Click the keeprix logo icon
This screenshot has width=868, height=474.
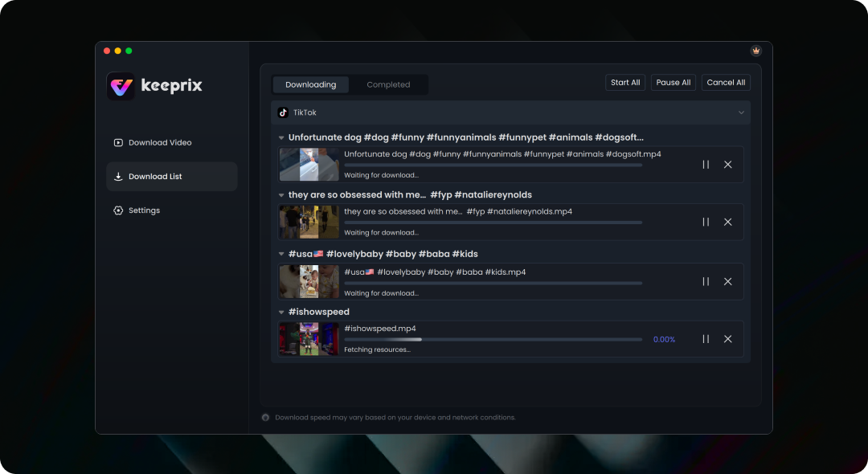point(121,86)
